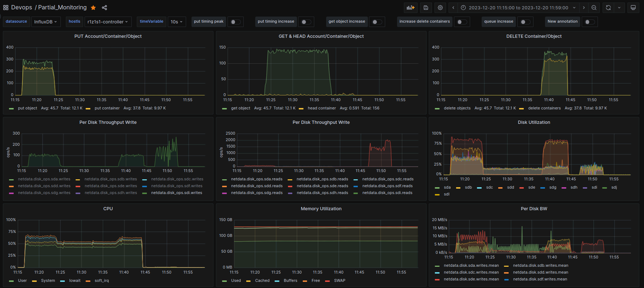Viewport: 644px width, 288px height.
Task: Turn on the queue increase toggle
Action: click(525, 22)
